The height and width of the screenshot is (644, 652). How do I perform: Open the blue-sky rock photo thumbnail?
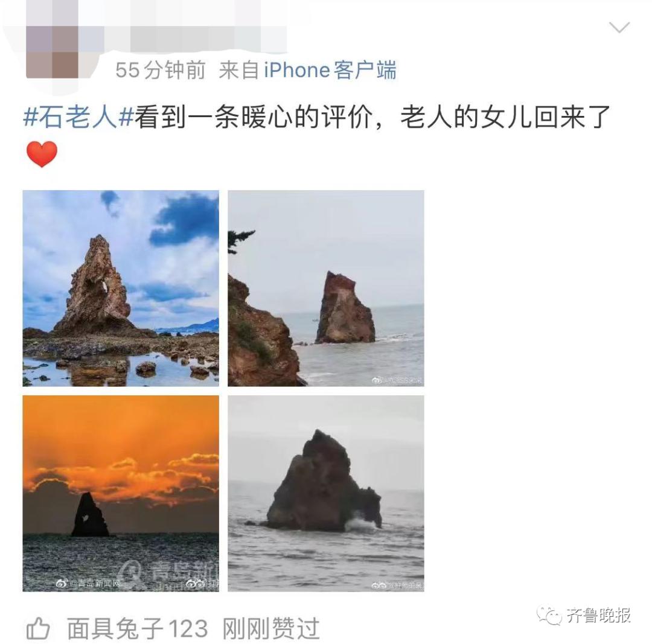pos(121,288)
